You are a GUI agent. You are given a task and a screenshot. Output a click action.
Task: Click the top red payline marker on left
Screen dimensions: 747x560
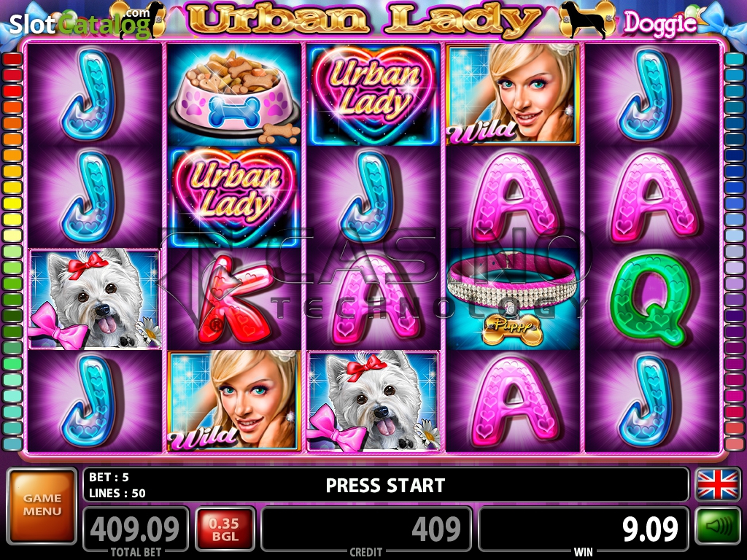coord(13,59)
